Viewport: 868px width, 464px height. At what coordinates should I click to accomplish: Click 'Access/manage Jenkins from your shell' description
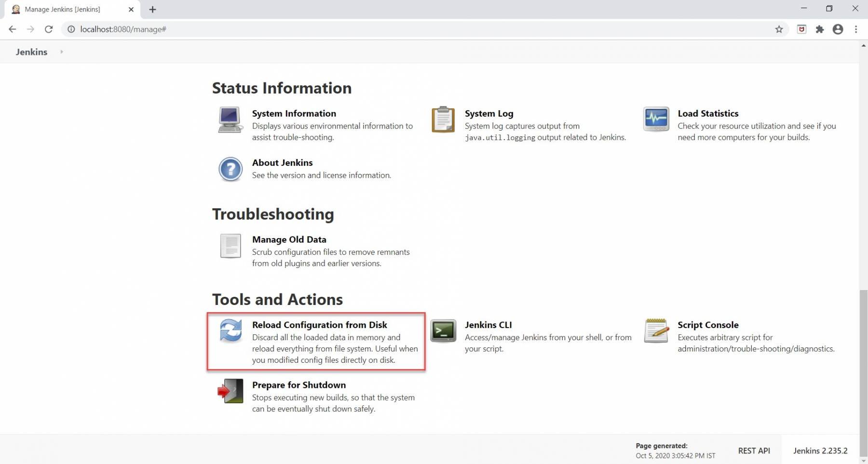pyautogui.click(x=548, y=343)
